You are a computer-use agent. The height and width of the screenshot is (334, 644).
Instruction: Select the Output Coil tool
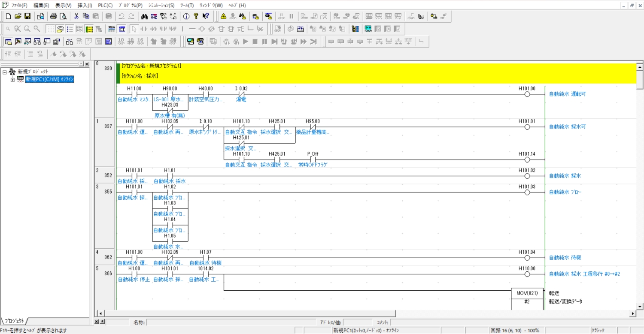pos(202,29)
